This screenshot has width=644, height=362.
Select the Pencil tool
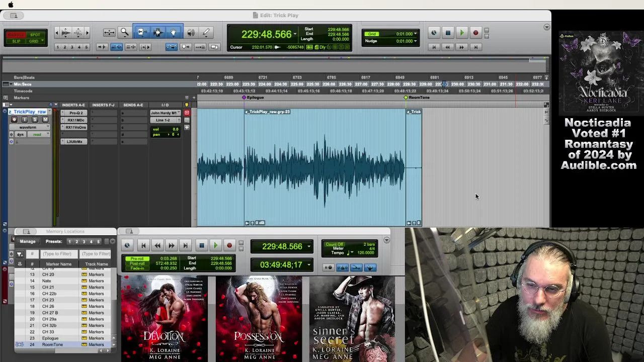[206, 33]
